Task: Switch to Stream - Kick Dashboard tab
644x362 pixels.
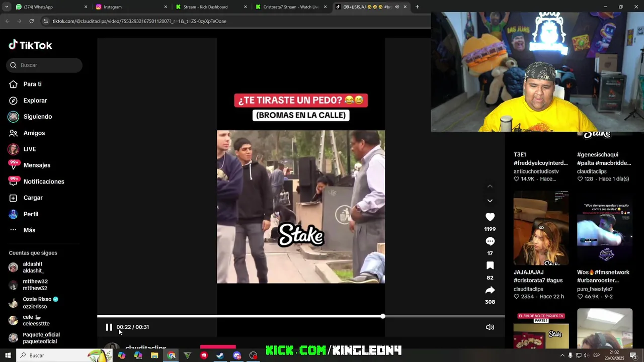Action: click(211, 7)
